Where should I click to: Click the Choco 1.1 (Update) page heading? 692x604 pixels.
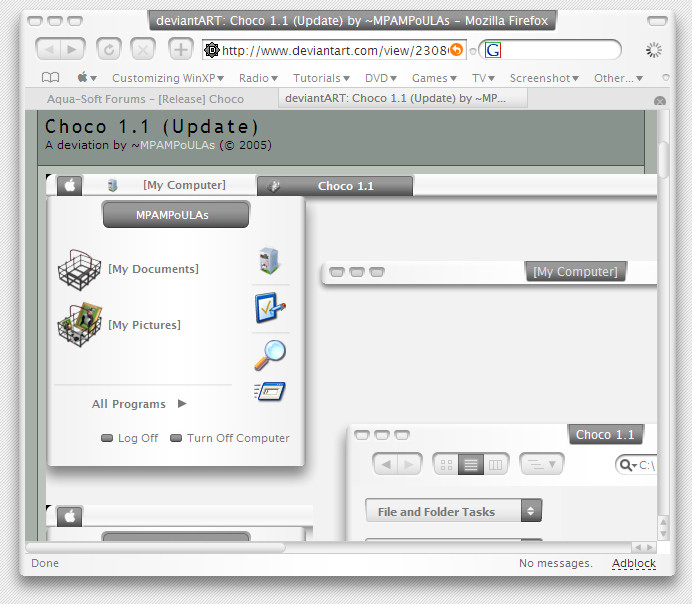tap(151, 127)
